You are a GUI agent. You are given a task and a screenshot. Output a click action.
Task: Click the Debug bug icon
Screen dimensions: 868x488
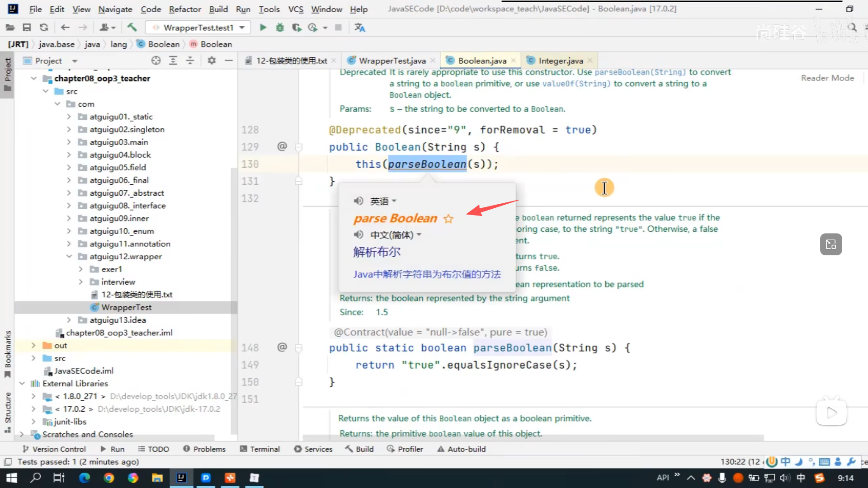pyautogui.click(x=280, y=28)
